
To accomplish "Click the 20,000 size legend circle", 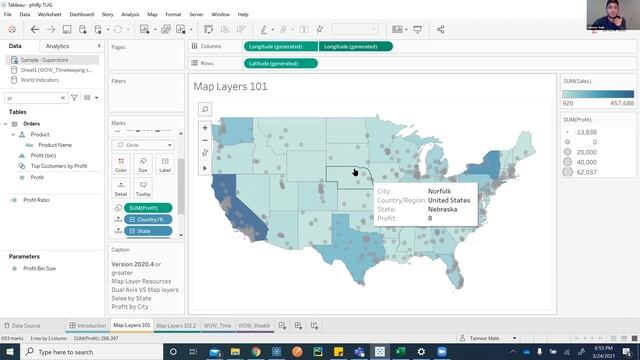I will [x=567, y=152].
